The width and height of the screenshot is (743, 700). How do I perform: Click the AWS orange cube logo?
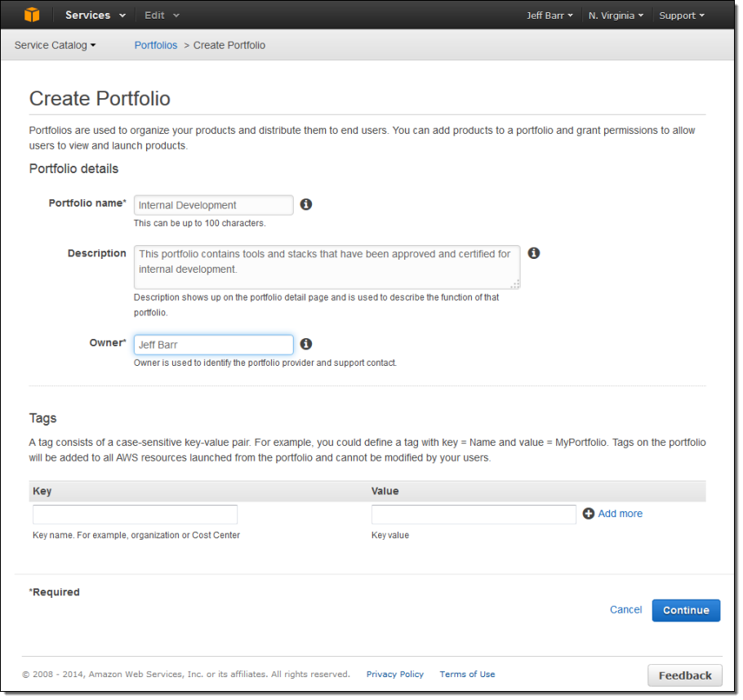[x=31, y=15]
